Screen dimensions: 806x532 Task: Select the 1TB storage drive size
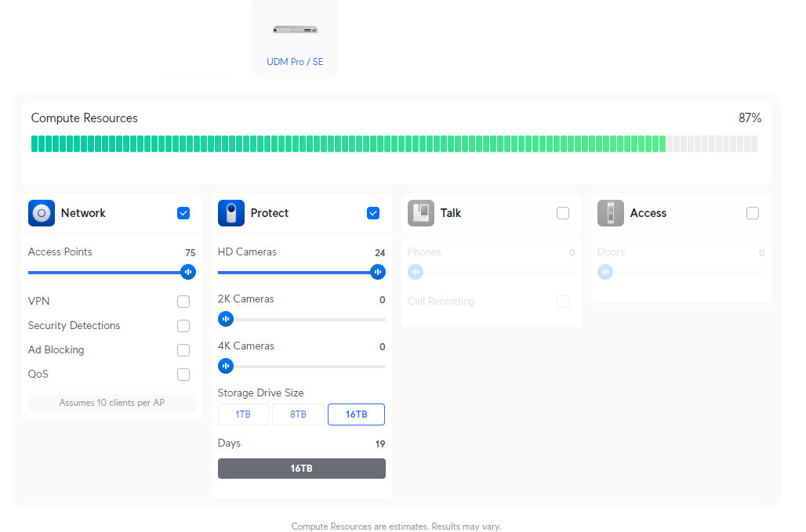coord(243,414)
